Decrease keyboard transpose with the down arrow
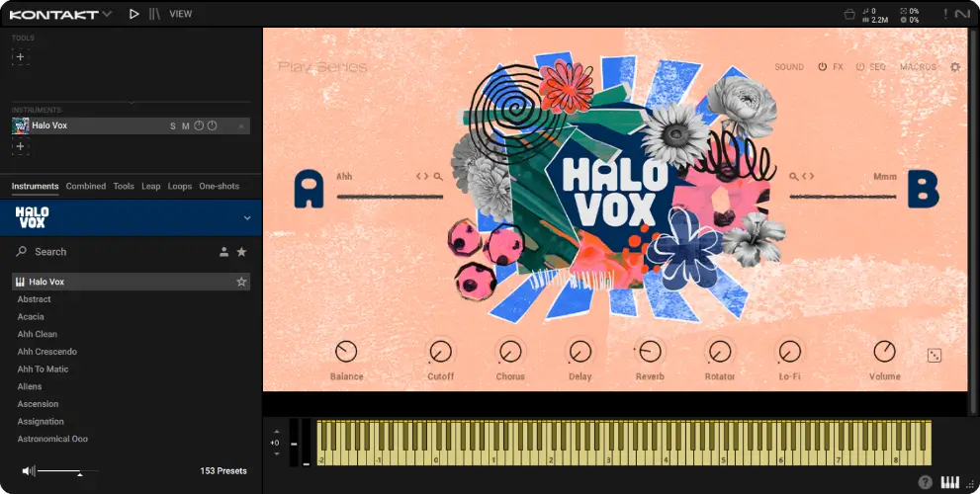Viewport: 980px width, 494px height. 276,454
